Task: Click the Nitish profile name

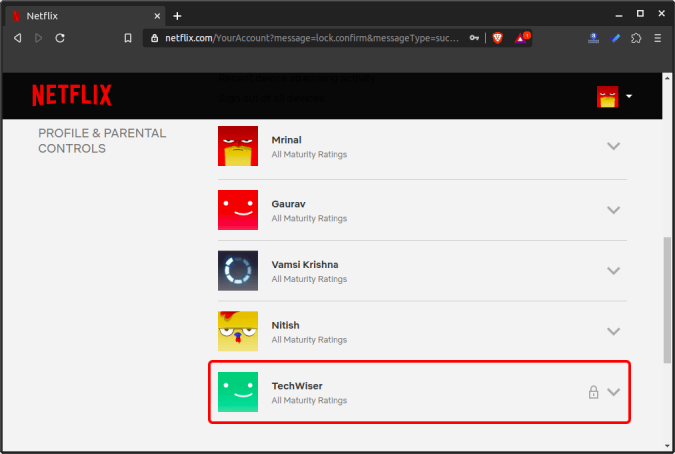Action: pyautogui.click(x=285, y=325)
